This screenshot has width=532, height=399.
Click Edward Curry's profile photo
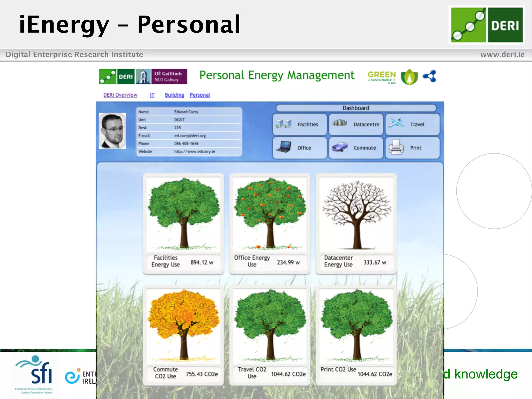point(112,131)
